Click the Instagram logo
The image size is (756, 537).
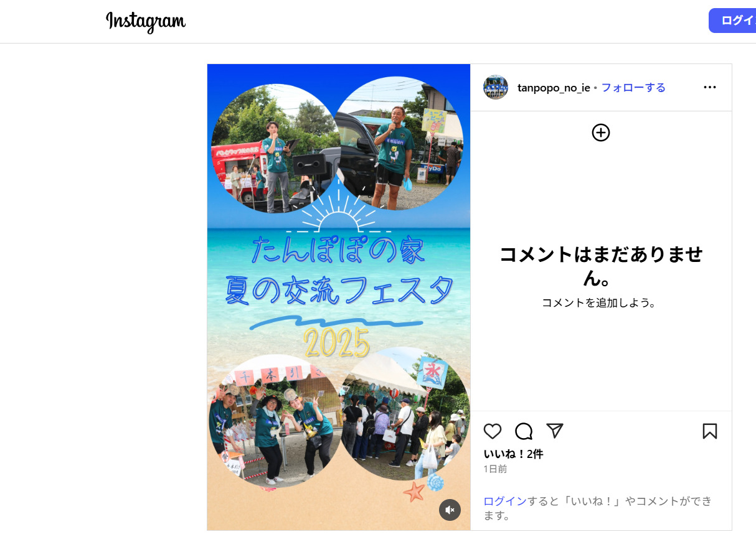coord(146,22)
